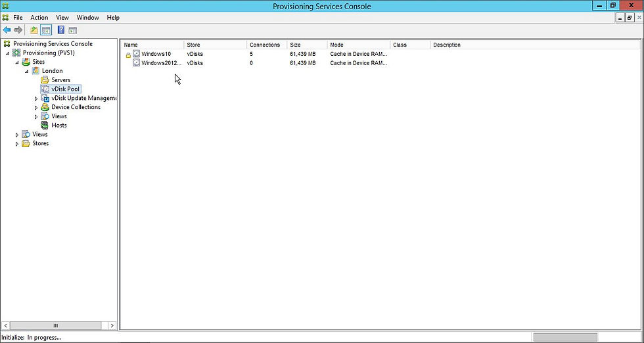Sort list by Size column header

pos(308,45)
